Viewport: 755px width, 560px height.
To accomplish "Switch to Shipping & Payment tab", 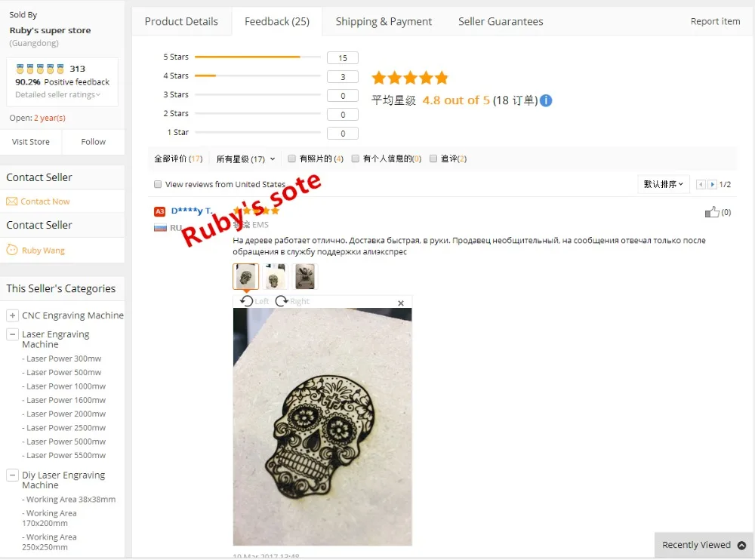I will point(384,22).
